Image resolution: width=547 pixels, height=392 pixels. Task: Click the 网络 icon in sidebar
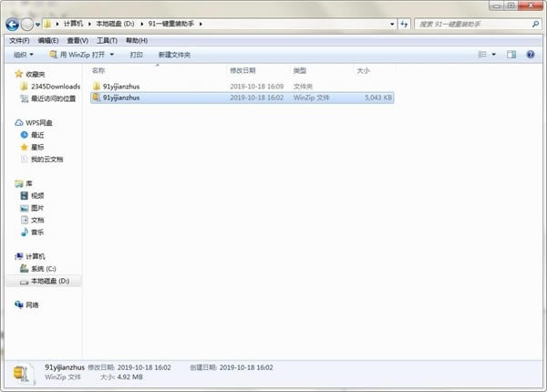(19, 304)
